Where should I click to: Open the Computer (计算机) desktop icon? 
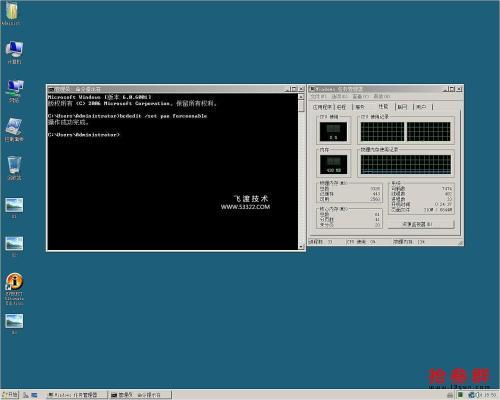click(14, 52)
